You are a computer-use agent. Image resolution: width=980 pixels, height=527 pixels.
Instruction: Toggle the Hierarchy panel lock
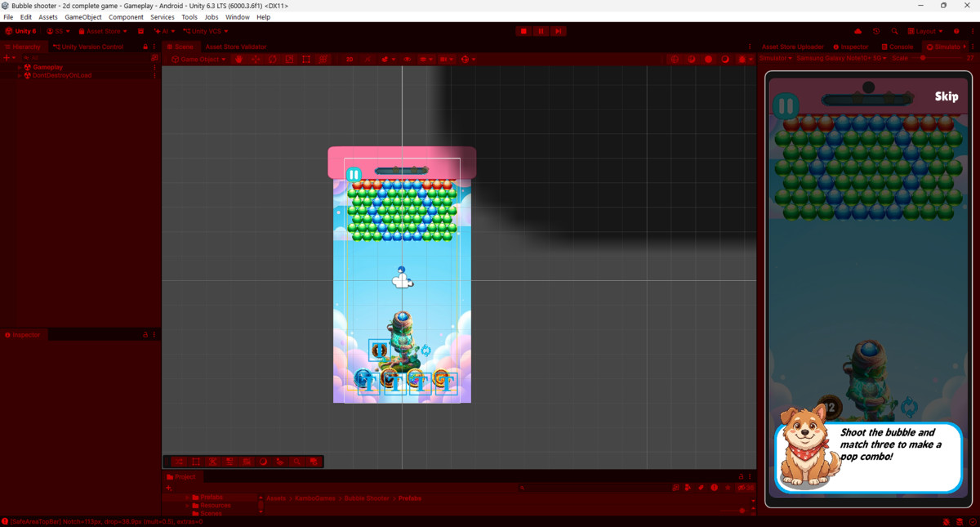[x=145, y=47]
